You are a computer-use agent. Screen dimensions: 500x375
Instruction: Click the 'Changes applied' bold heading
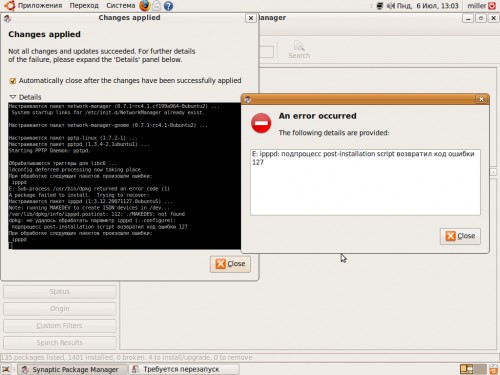(x=44, y=34)
